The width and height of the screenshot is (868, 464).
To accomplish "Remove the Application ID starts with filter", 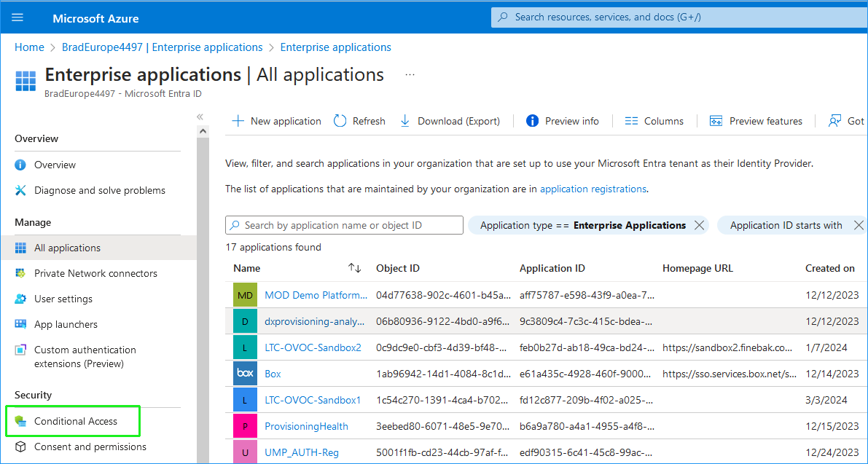I will [859, 225].
